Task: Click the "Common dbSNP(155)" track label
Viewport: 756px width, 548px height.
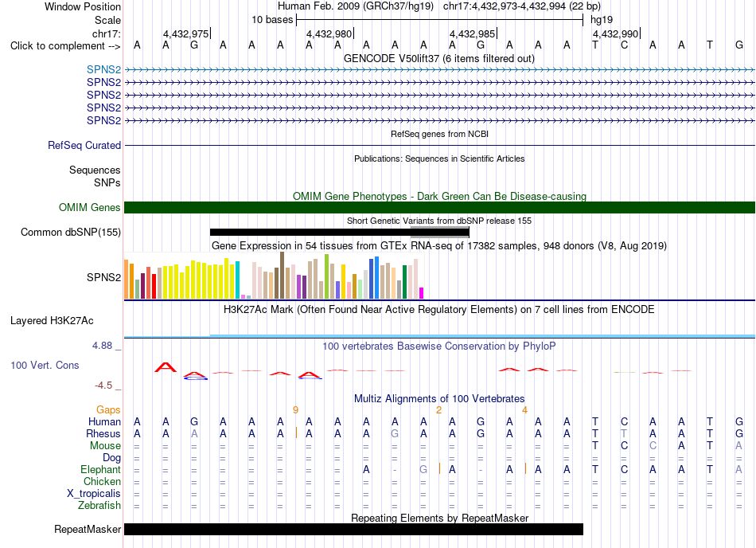Action: (71, 232)
